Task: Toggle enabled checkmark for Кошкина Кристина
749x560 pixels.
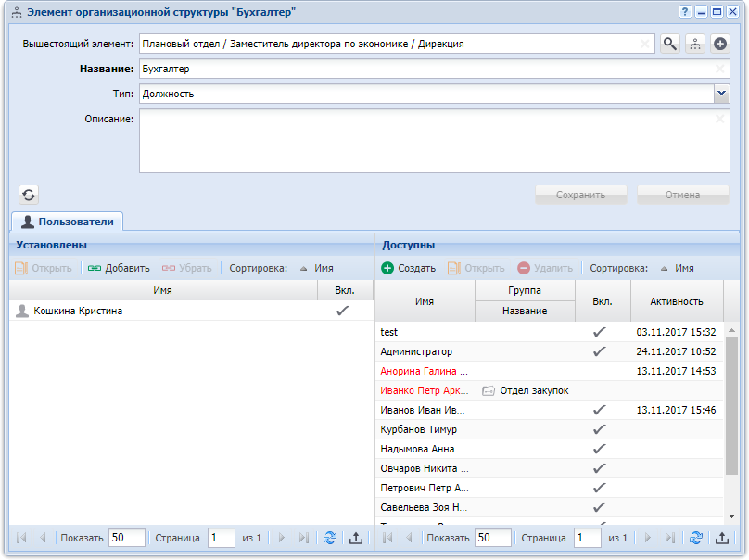Action: tap(342, 311)
